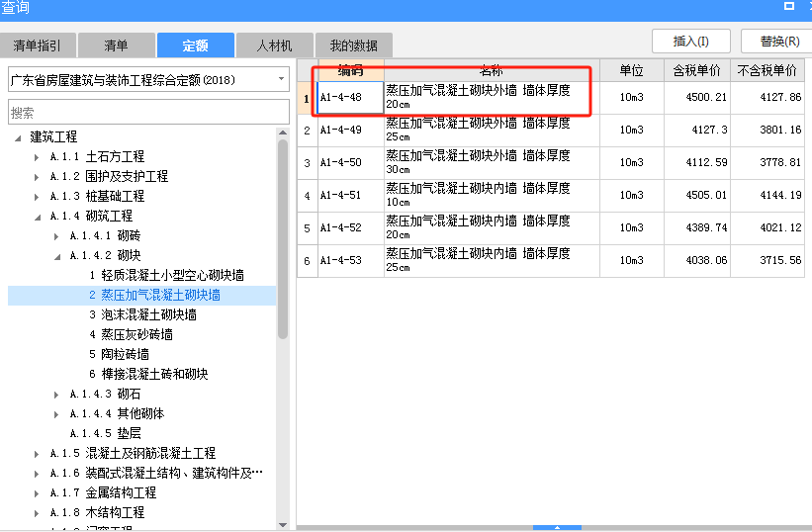
Task: Expand A.1.1 土石方工程 node arrow
Action: [37, 157]
